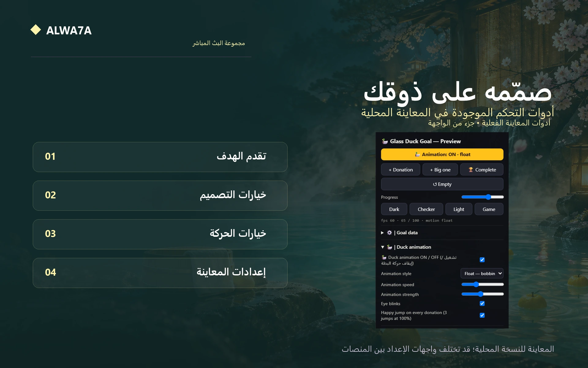Open the Animation style dropdown
This screenshot has height=368, width=588.
point(482,274)
